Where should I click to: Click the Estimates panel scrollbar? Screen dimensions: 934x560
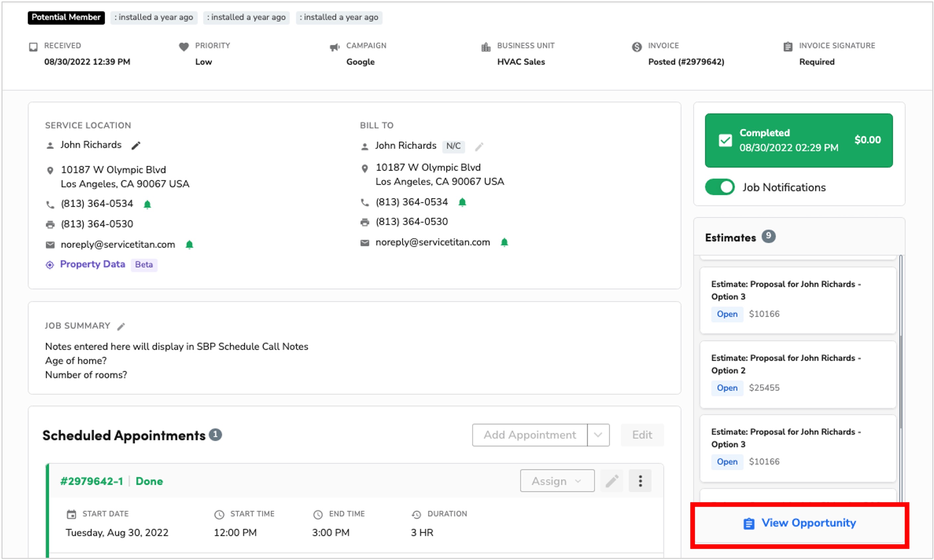tap(901, 341)
